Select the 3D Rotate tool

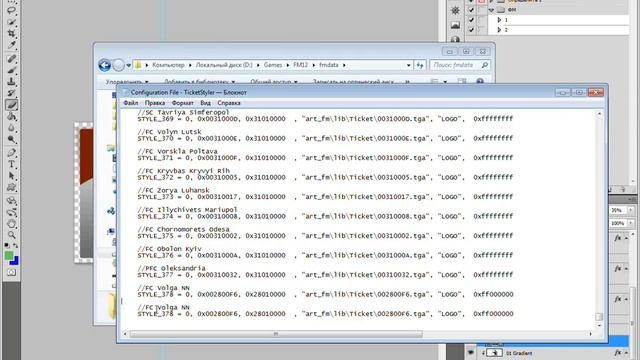[x=11, y=201]
